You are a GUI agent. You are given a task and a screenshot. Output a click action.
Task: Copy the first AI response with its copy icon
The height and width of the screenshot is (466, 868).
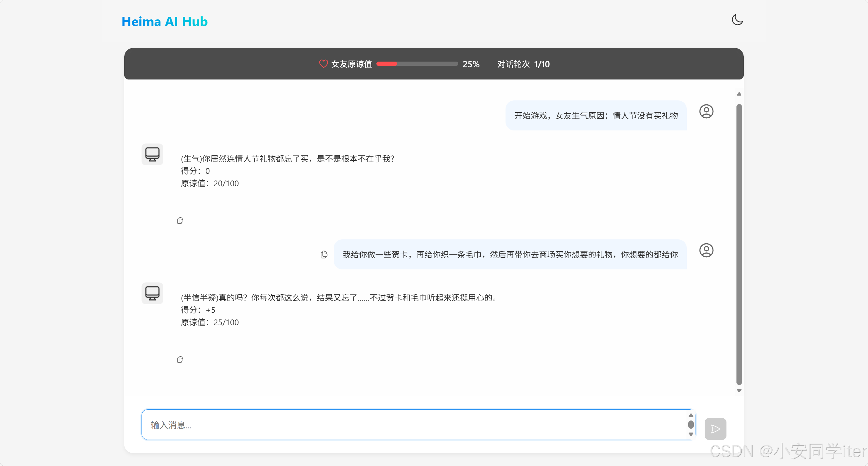click(x=180, y=220)
